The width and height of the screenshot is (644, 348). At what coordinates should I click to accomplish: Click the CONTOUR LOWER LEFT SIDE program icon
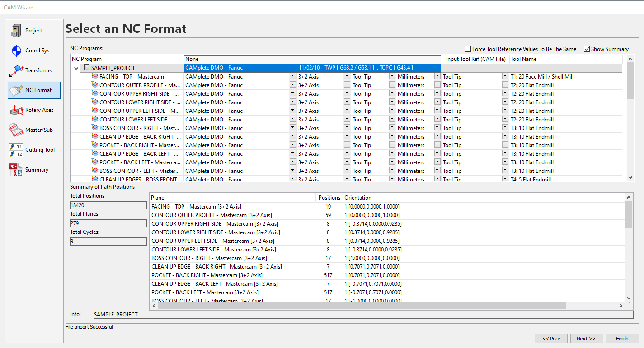click(x=95, y=119)
